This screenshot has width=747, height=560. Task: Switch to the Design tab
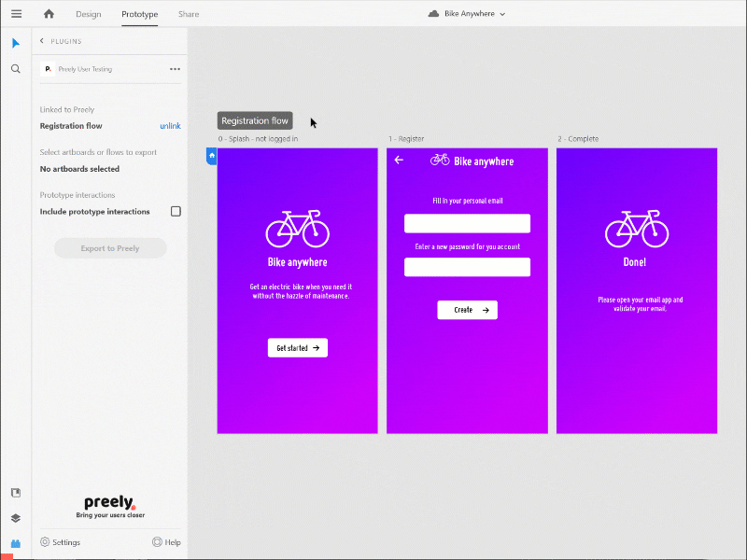pyautogui.click(x=88, y=14)
